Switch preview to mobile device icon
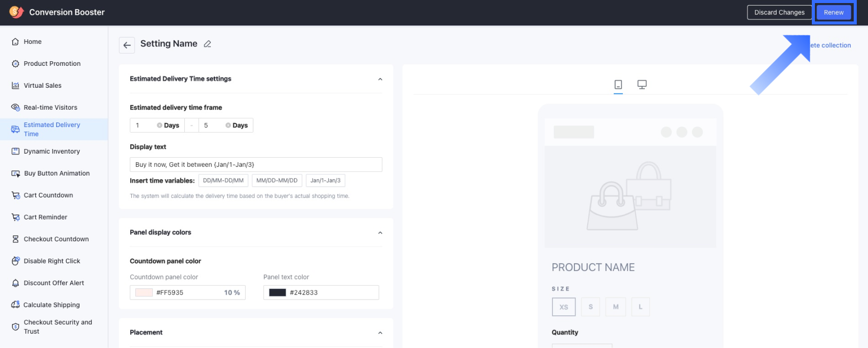 (x=618, y=85)
